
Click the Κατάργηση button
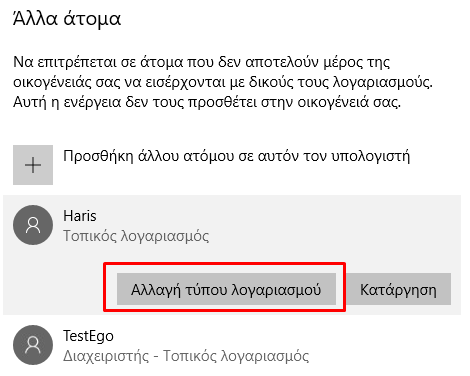(398, 289)
